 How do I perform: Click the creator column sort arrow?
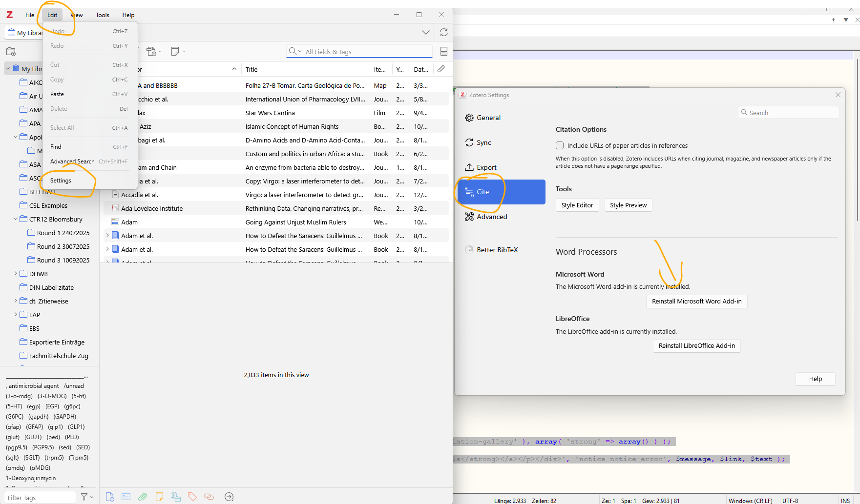[234, 69]
